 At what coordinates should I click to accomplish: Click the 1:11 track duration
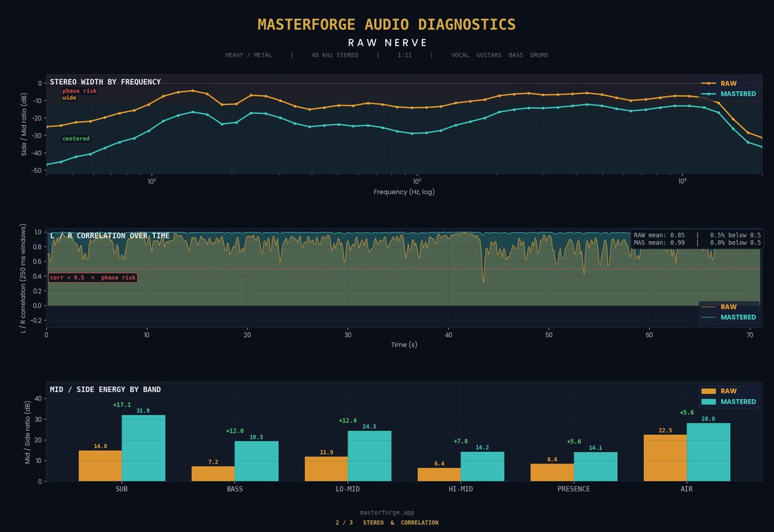(405, 55)
